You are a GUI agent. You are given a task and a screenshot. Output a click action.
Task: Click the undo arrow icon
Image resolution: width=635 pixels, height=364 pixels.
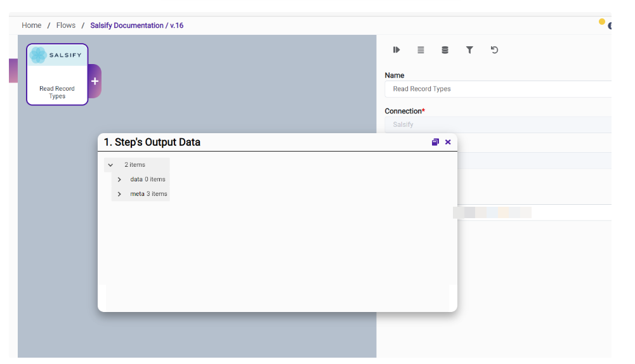click(x=494, y=50)
